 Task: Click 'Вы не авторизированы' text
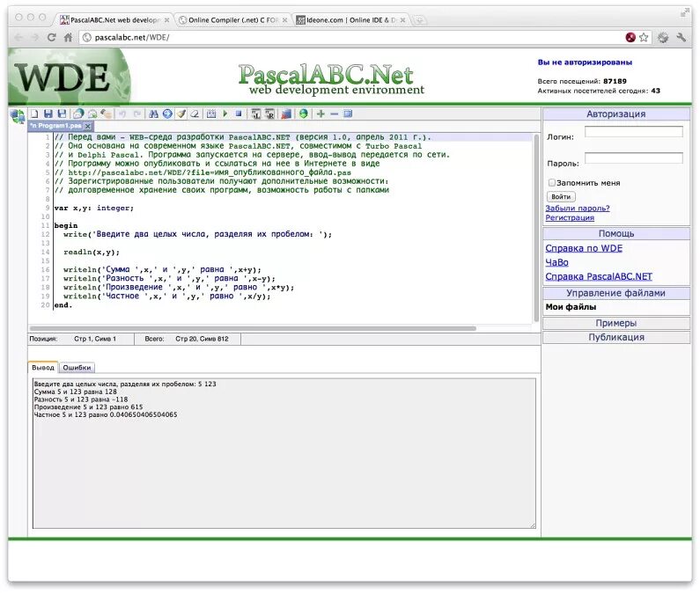click(585, 62)
